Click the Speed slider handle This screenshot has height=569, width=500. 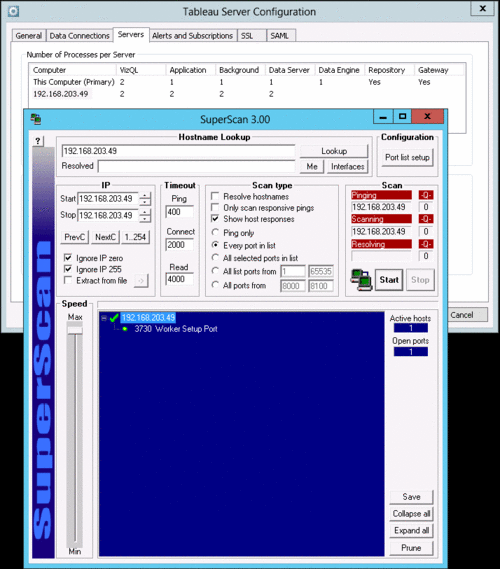[x=75, y=330]
